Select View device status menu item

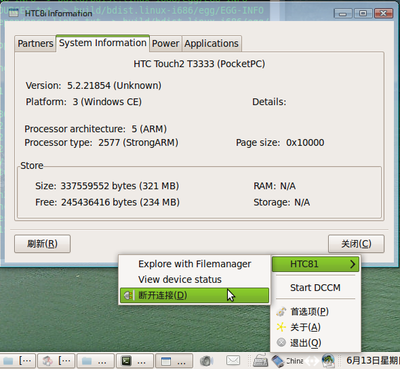180,279
